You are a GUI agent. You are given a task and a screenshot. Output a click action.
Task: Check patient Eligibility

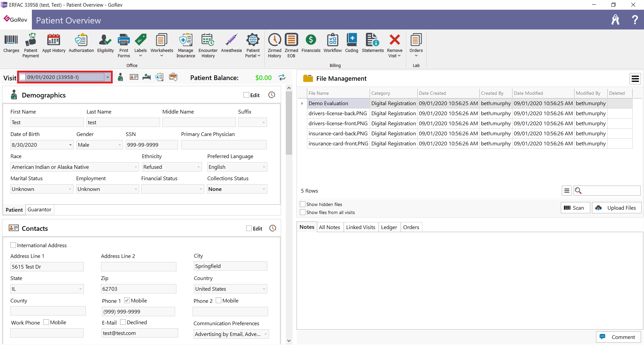click(x=105, y=43)
